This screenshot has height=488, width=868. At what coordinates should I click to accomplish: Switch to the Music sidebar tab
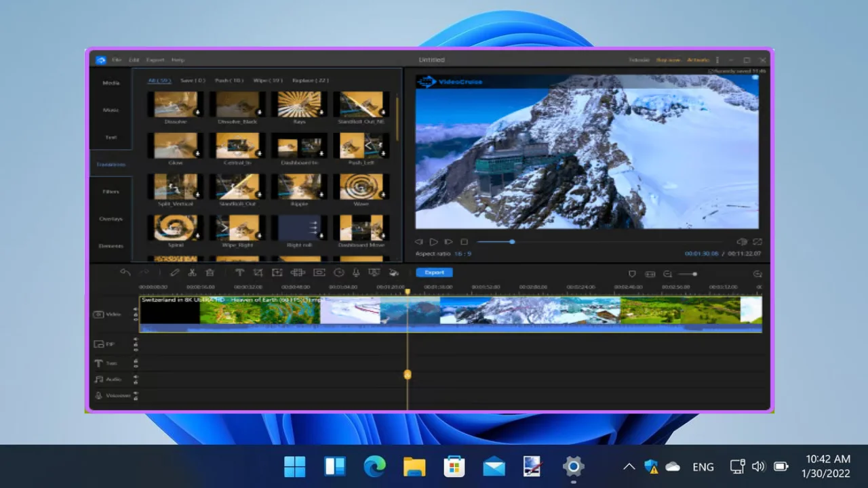coord(111,110)
